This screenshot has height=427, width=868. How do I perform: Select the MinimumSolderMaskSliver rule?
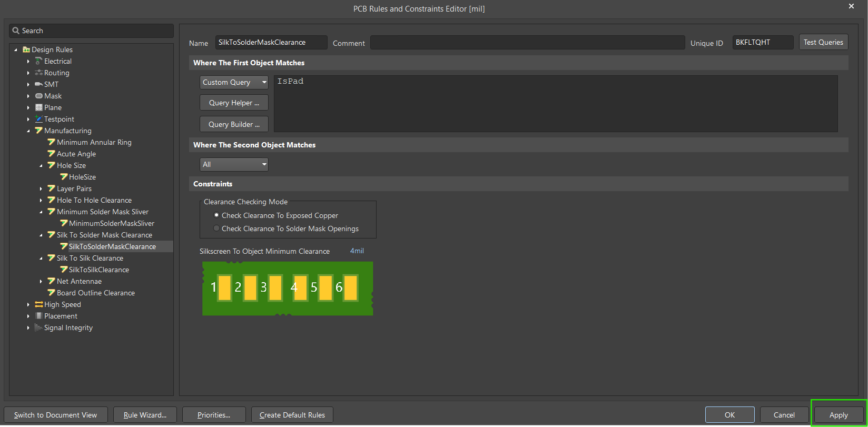[x=112, y=223]
